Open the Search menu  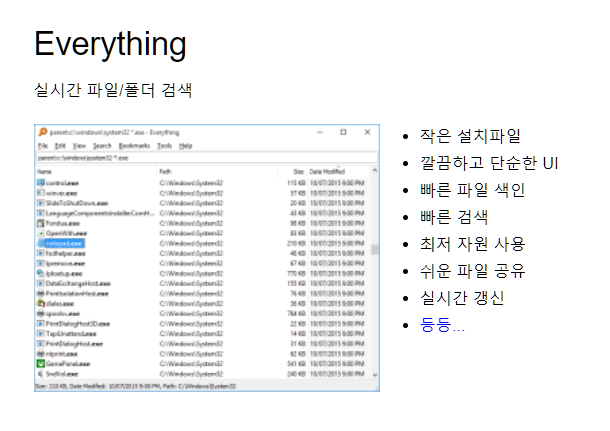coord(102,146)
